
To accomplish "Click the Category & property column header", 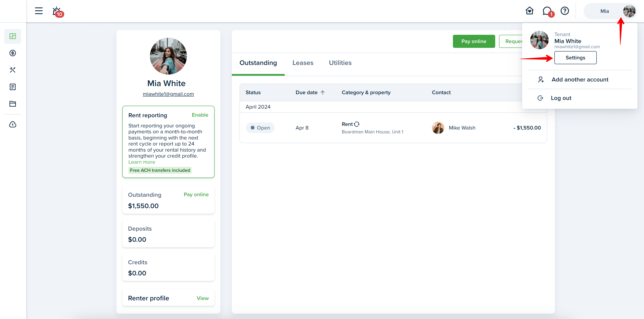I will coord(366,92).
